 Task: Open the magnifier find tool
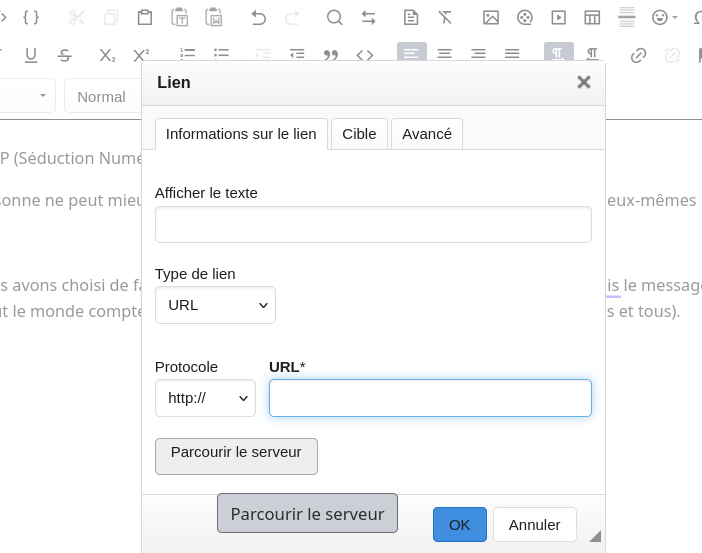click(x=334, y=18)
